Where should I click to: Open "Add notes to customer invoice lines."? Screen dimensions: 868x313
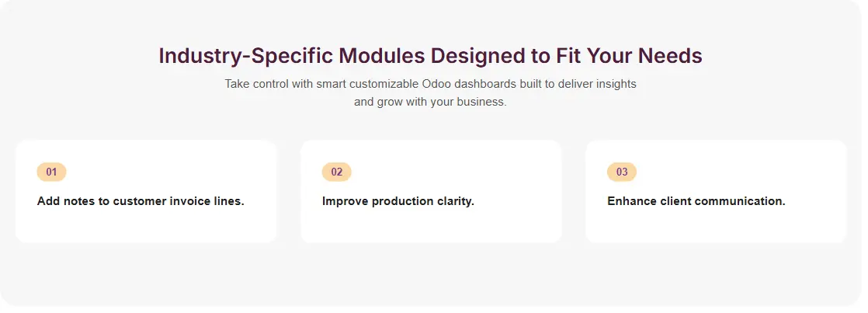pyautogui.click(x=141, y=201)
